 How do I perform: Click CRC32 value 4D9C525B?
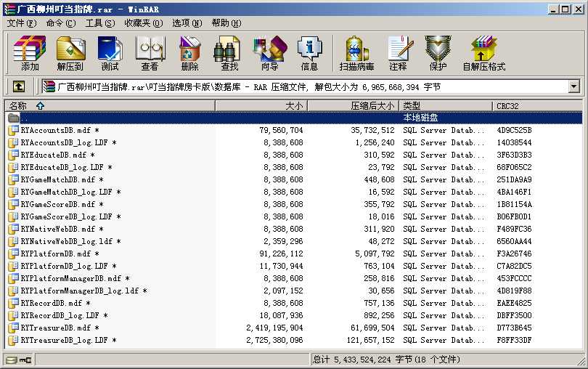[x=514, y=130]
